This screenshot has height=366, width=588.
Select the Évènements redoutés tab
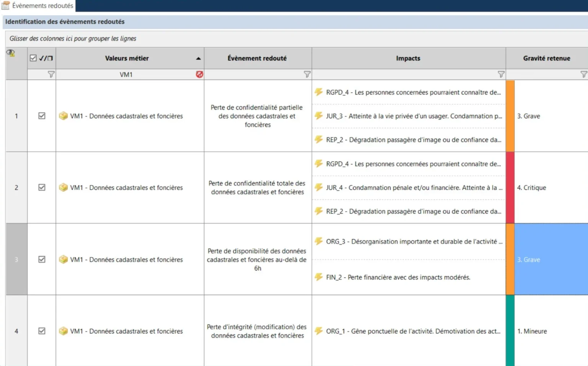pos(38,6)
